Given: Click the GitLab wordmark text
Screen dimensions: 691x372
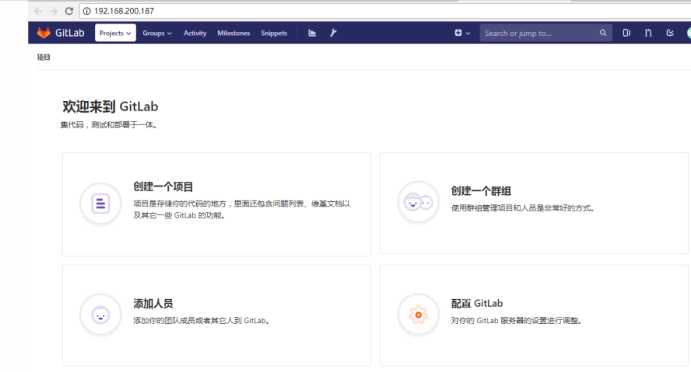Looking at the screenshot, I should point(70,33).
